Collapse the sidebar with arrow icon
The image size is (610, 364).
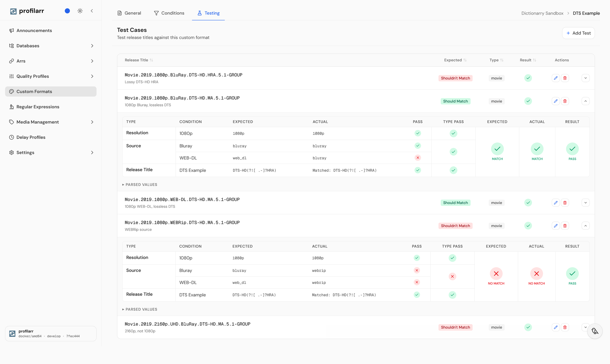92,11
